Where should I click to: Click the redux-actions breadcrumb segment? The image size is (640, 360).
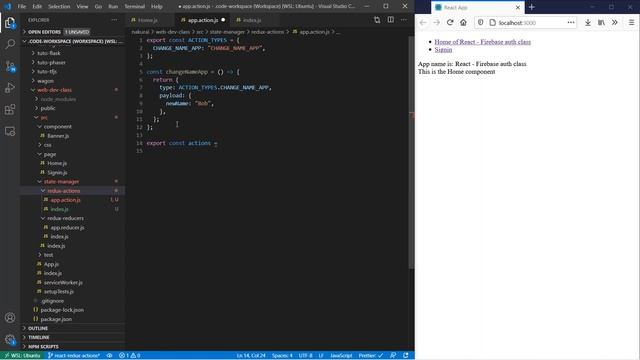(267, 32)
